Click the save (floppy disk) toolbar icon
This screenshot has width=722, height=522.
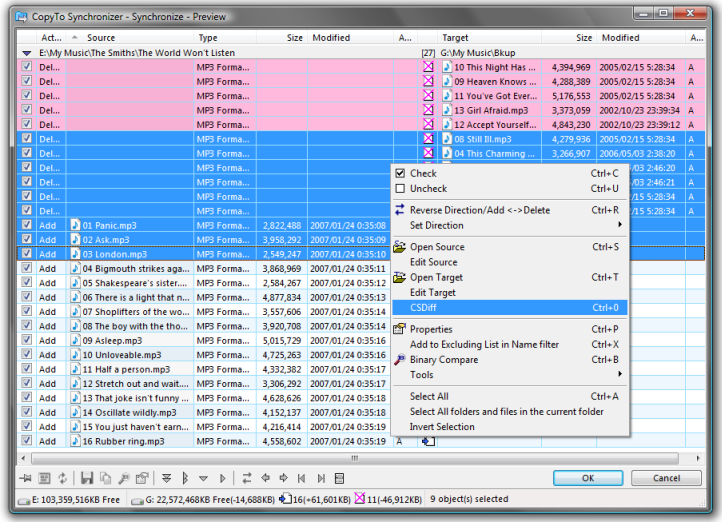pos(87,478)
